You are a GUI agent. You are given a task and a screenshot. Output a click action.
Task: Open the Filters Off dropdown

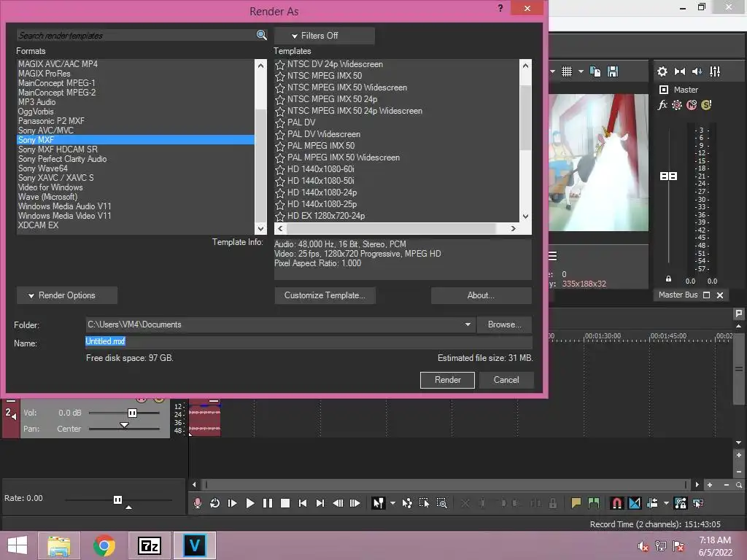point(324,36)
